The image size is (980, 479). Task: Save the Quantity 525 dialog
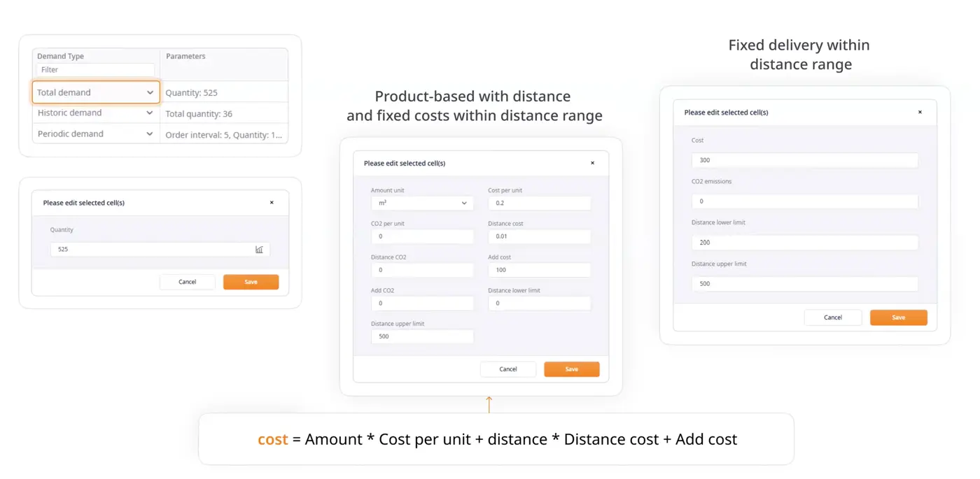pos(251,282)
